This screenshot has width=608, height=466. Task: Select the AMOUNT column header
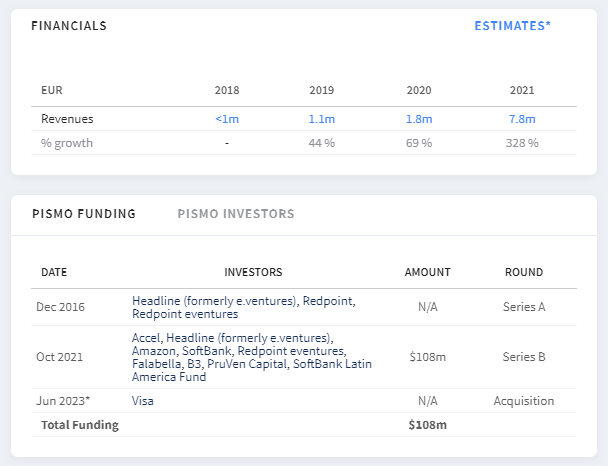pyautogui.click(x=427, y=272)
